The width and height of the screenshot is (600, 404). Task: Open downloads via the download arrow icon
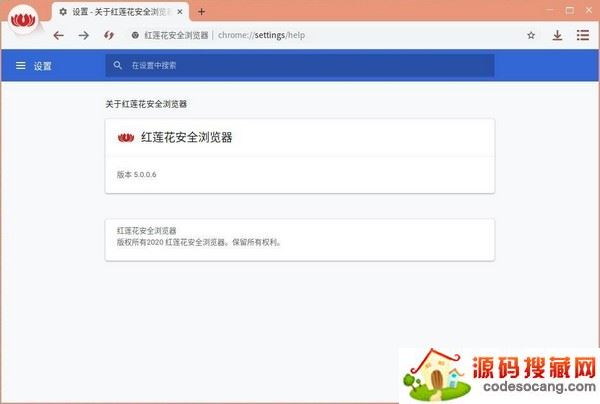[x=557, y=36]
